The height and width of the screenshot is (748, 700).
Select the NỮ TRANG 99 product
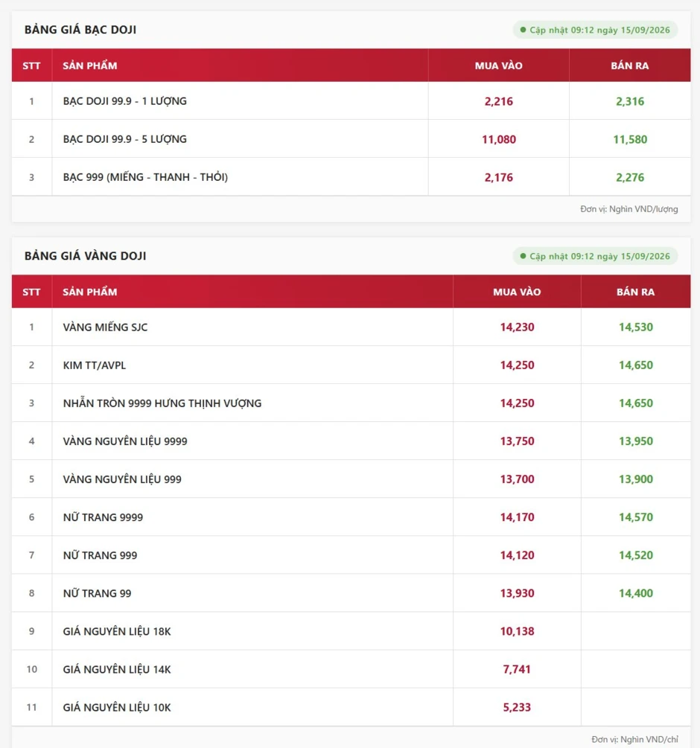tap(97, 593)
